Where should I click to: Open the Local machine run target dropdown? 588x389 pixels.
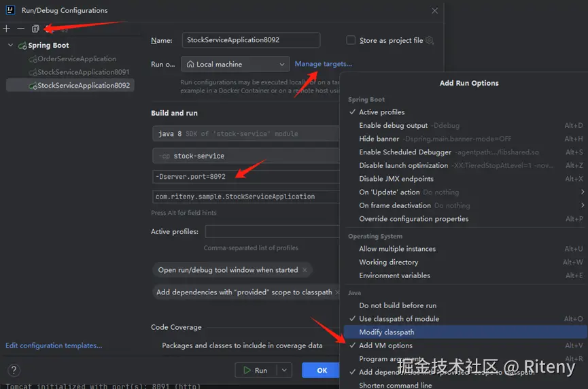tap(235, 64)
